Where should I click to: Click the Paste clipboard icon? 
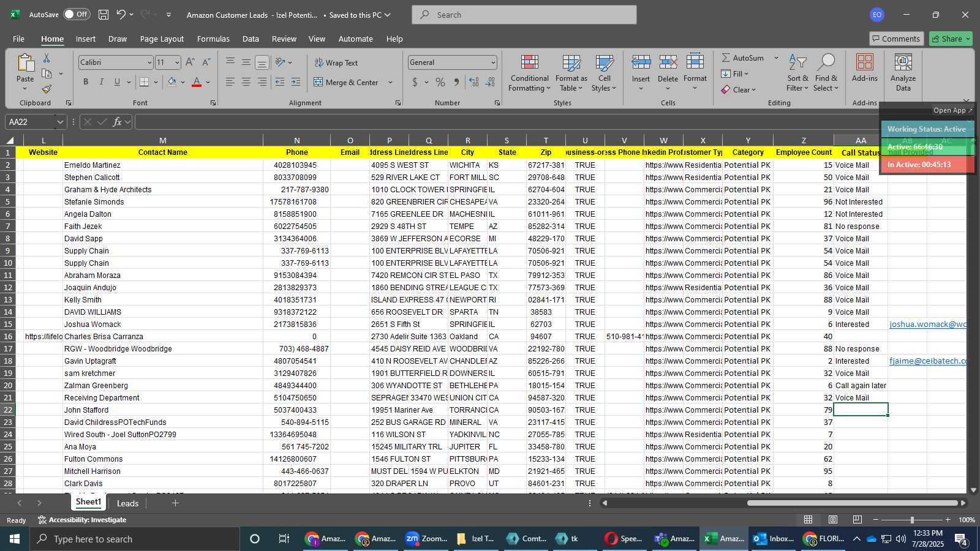point(25,63)
